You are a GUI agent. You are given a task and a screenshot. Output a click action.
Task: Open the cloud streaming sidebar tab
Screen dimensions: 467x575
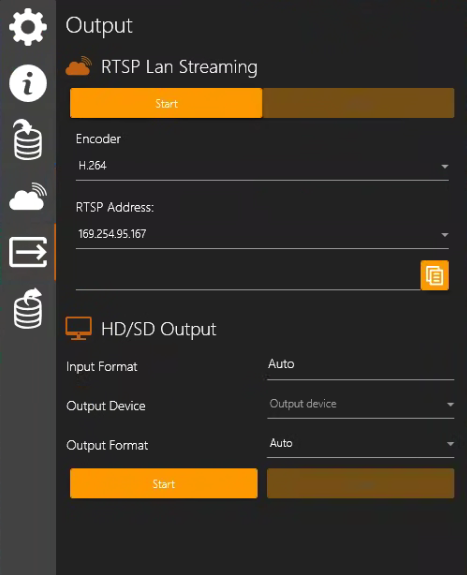click(28, 197)
